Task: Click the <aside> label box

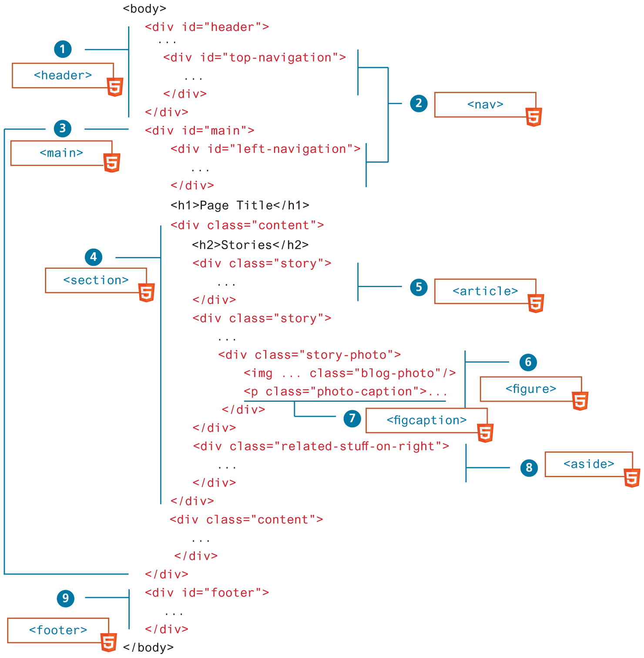Action: click(588, 464)
